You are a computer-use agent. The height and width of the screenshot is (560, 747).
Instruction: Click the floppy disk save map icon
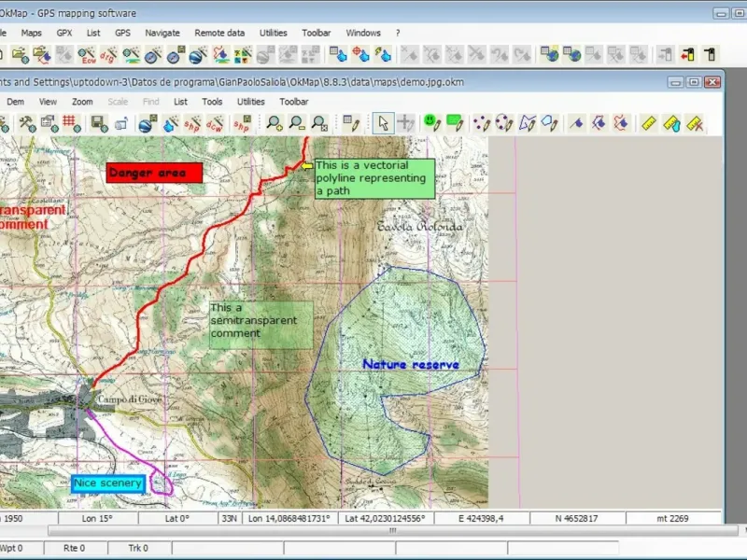tap(99, 124)
